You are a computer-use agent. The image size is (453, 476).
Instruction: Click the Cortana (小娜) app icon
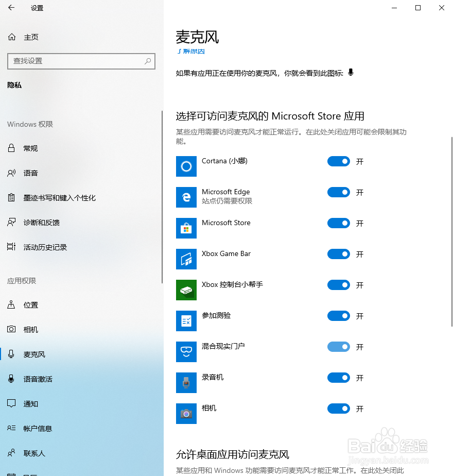point(186,166)
